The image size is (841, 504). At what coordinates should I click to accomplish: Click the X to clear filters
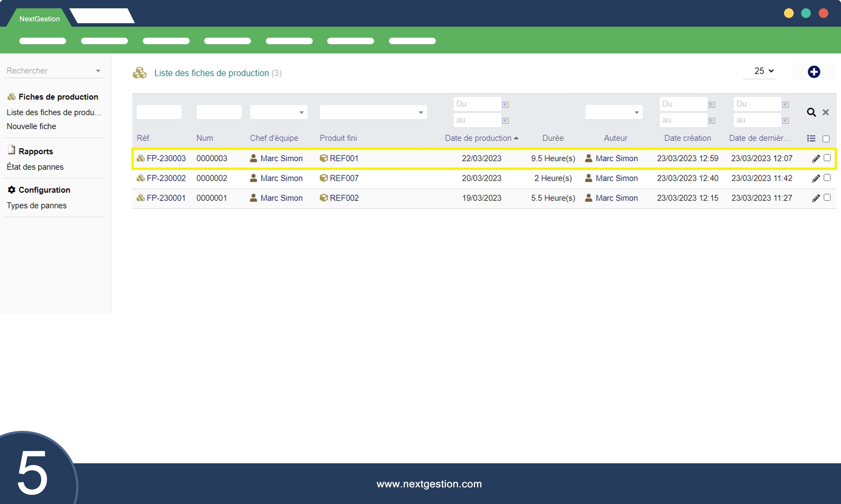tap(826, 112)
